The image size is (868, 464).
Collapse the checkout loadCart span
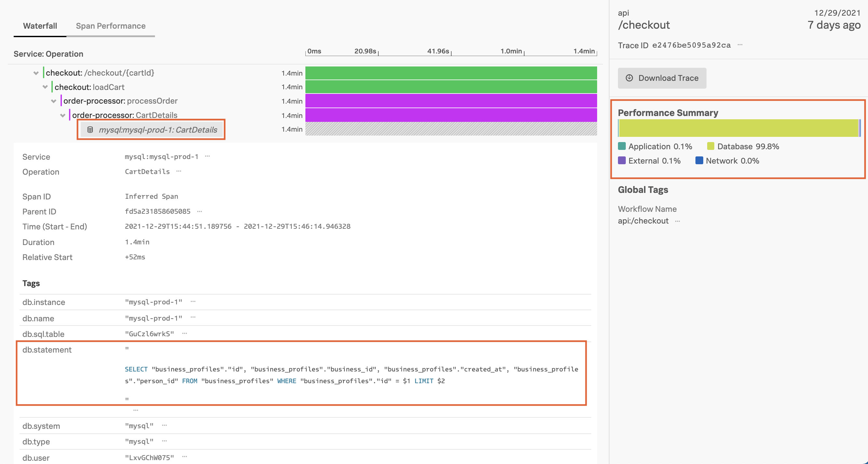click(x=45, y=87)
